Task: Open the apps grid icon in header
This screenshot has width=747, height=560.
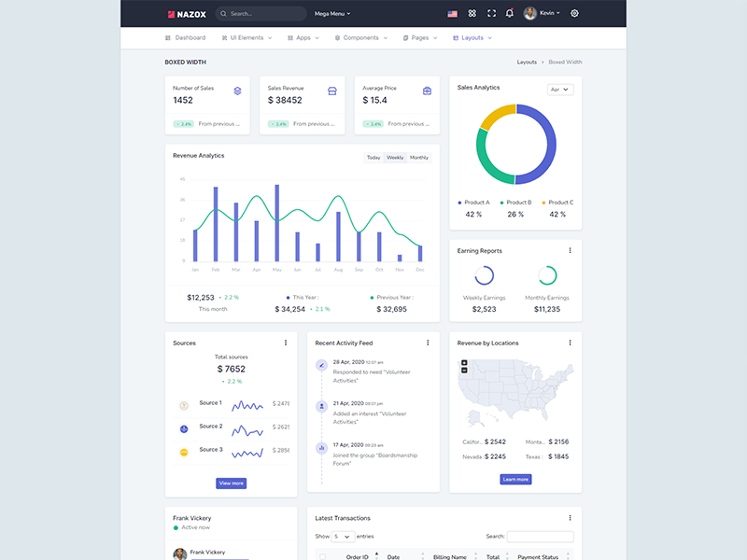Action: (x=472, y=14)
